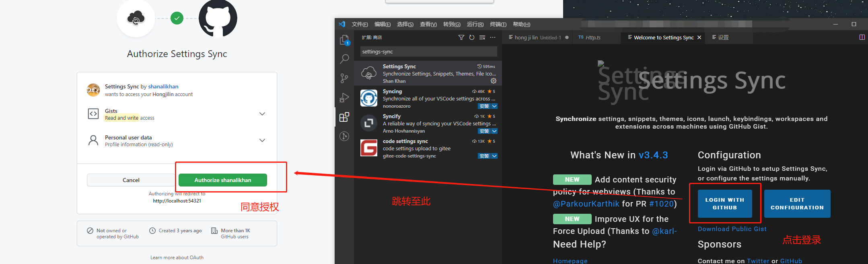
Task: Open Run and Debug view icon
Action: [x=344, y=98]
